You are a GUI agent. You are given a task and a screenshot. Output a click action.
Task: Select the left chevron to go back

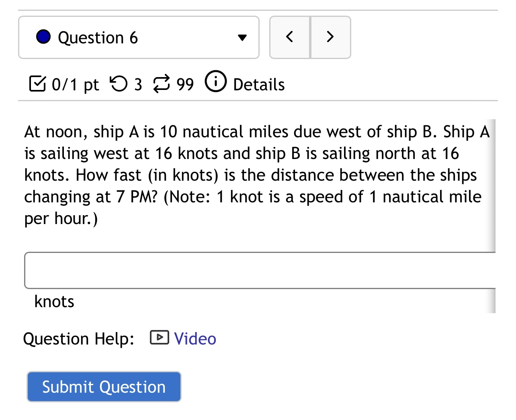[x=290, y=37]
